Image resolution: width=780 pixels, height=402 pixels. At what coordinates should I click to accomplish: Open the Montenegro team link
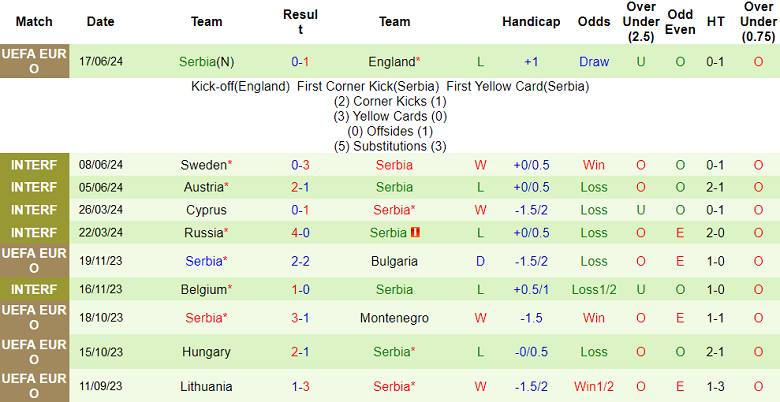click(394, 318)
